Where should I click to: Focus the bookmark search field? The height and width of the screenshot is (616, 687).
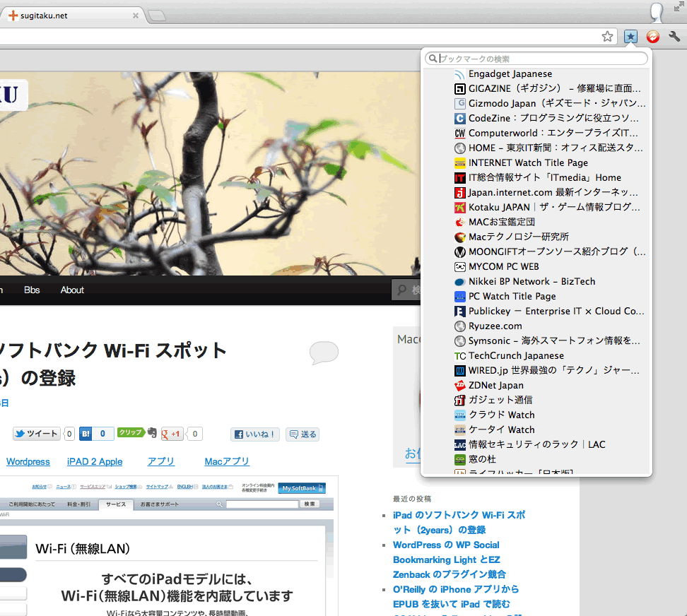[536, 58]
